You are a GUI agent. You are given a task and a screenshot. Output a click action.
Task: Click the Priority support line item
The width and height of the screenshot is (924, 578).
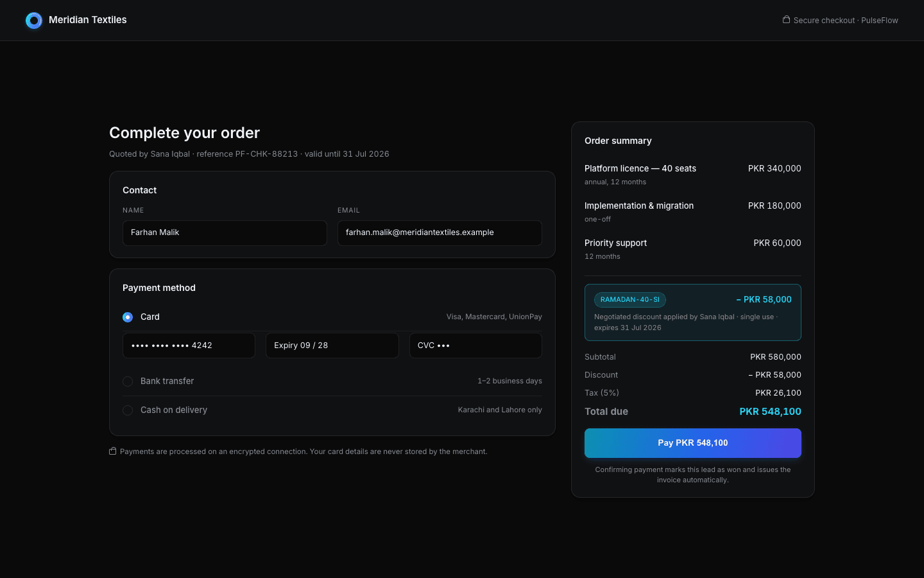coord(615,243)
